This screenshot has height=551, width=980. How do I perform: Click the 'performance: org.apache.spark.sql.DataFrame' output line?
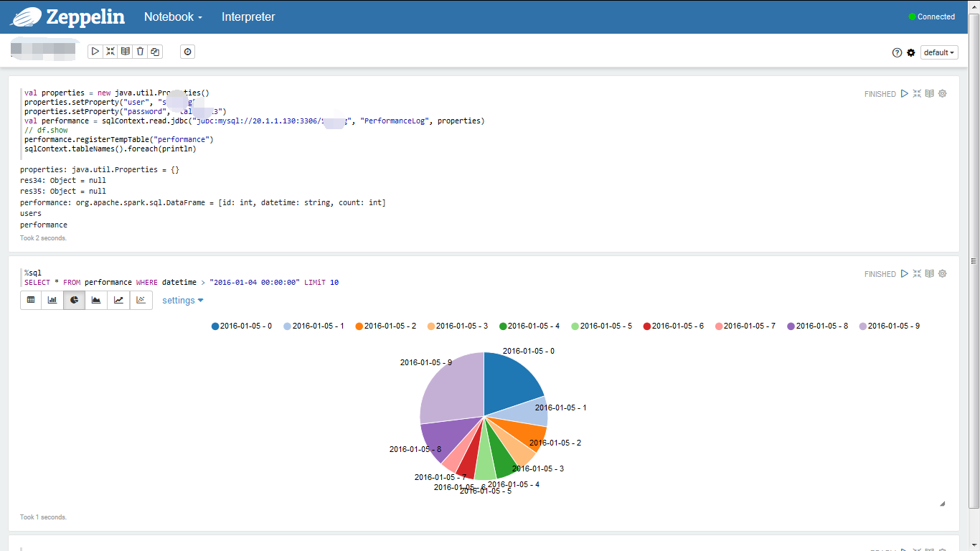(x=202, y=203)
